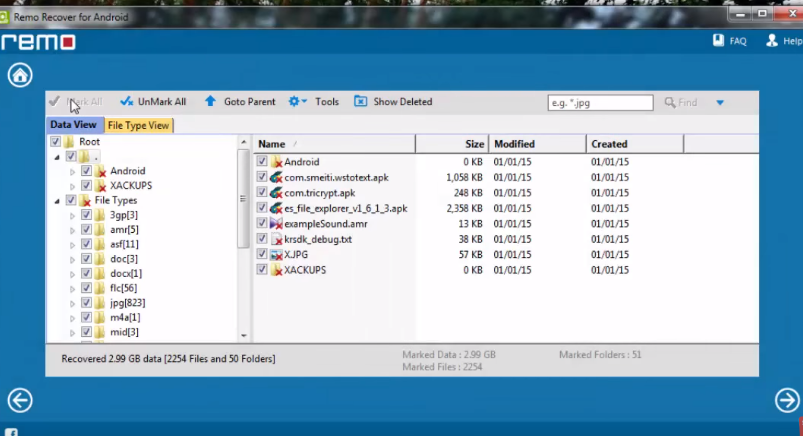Screen dimensions: 803x436
Task: Expand the flc[56] tree node
Action: (x=72, y=289)
